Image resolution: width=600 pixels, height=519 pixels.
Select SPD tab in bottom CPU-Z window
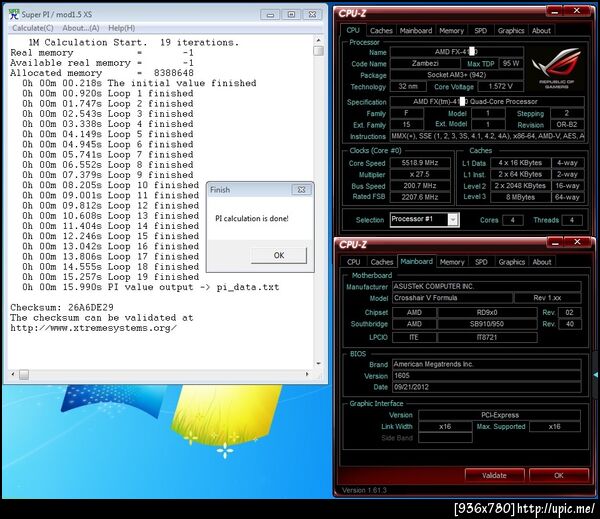point(481,262)
